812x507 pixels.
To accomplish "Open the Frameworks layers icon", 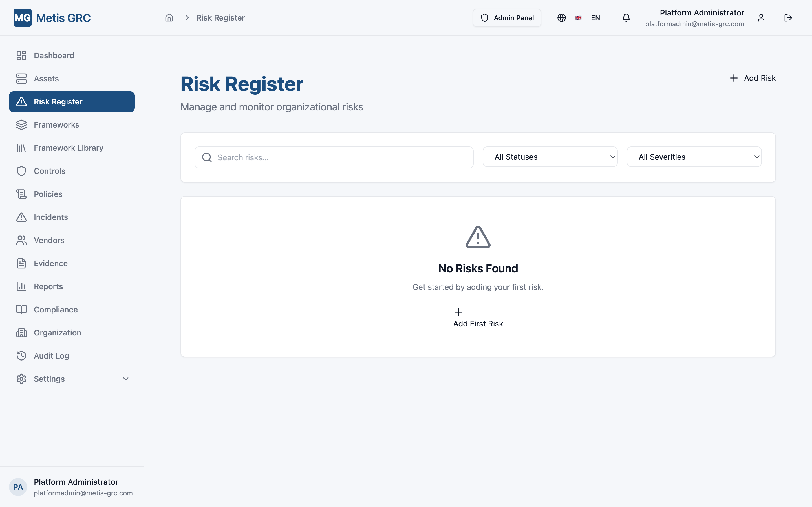I will click(21, 124).
